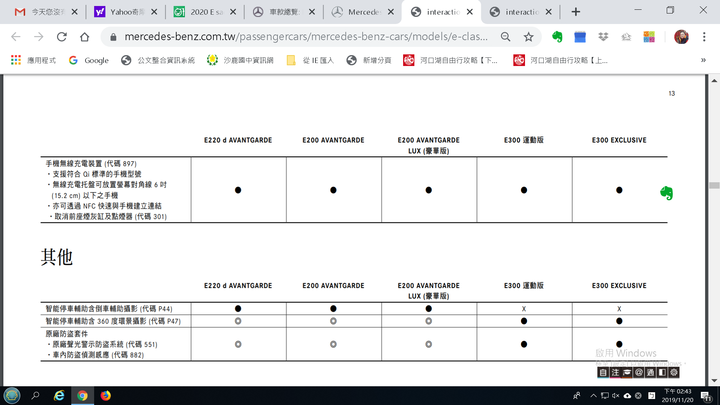This screenshot has height=405, width=720.
Task: Click the gray hat extension icon
Action: (x=626, y=37)
